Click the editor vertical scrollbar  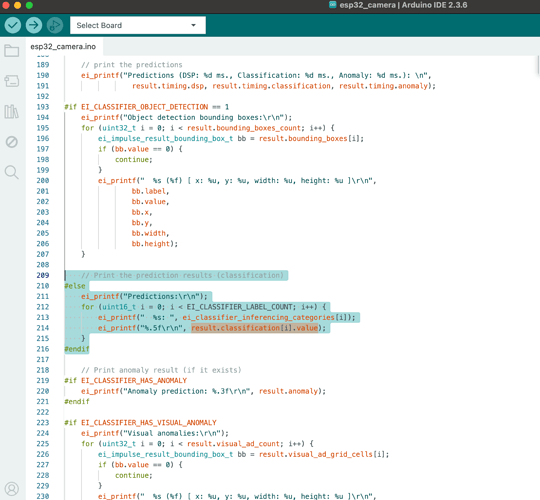coord(538,65)
